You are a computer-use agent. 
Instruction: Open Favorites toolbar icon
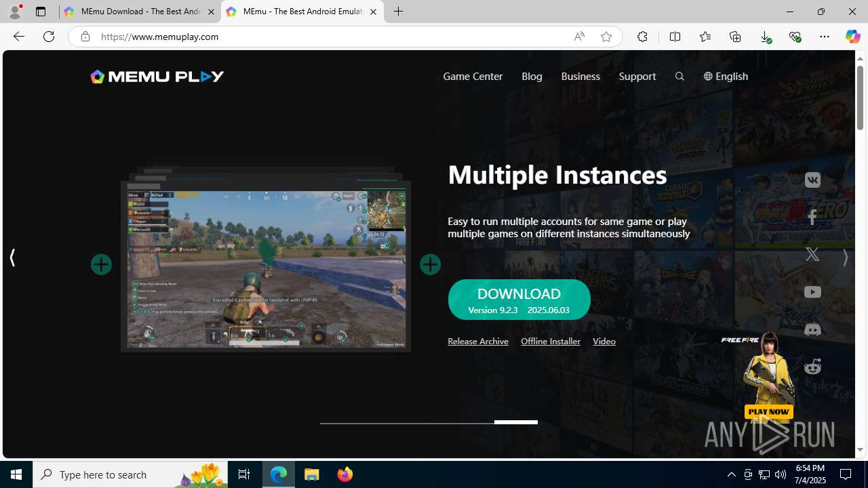[705, 37]
